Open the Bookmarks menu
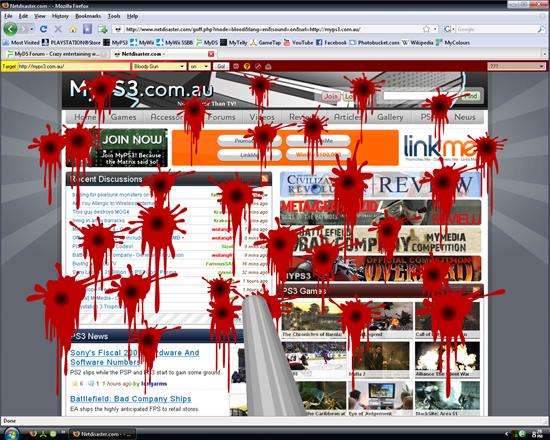The image size is (550, 440). 88,16
